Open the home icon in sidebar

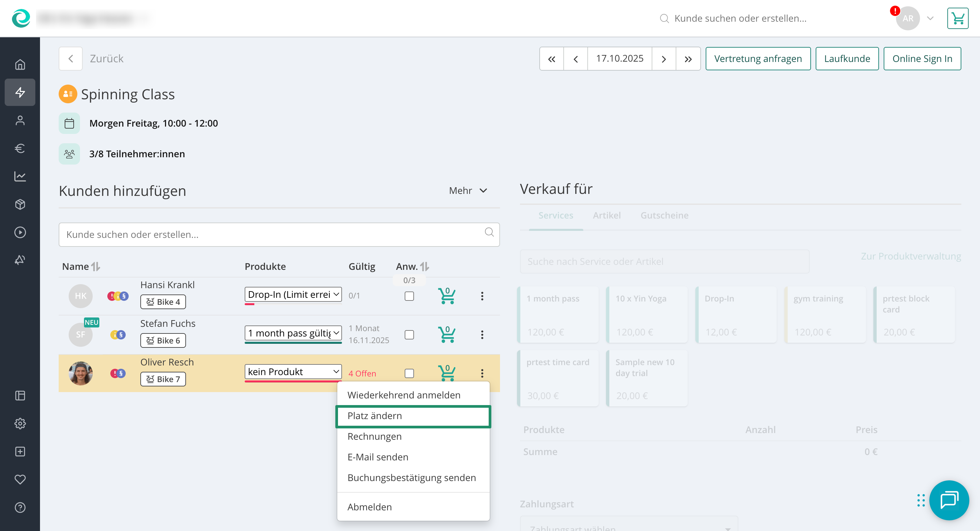coord(20,65)
